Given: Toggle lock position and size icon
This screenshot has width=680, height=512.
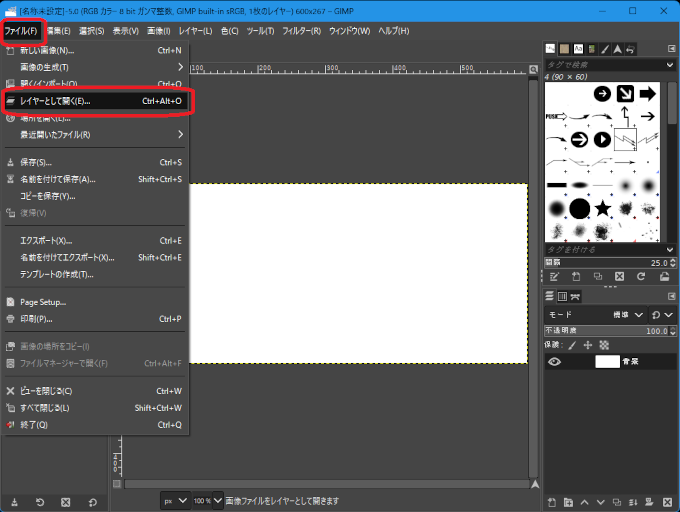Looking at the screenshot, I should point(588,345).
